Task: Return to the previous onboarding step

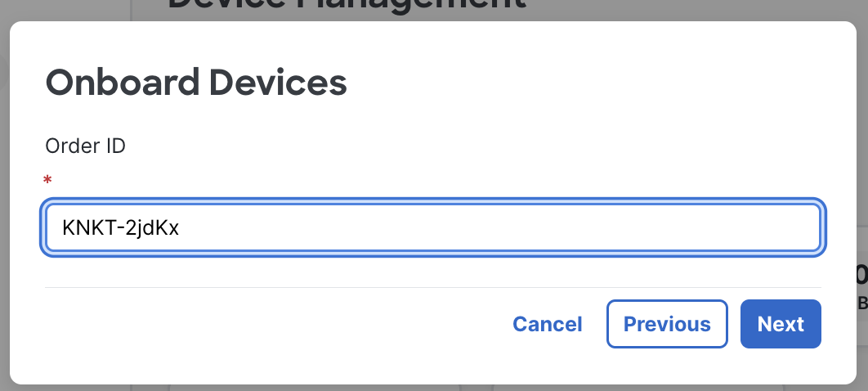Action: coord(667,324)
